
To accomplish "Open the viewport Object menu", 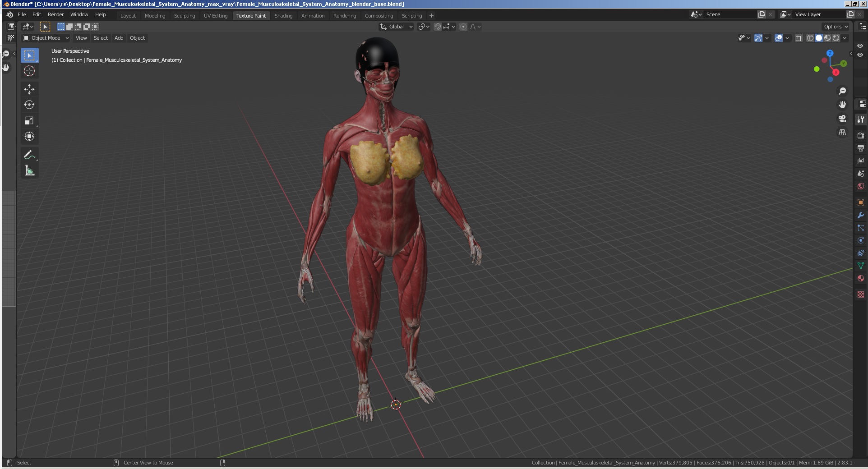I will point(137,38).
